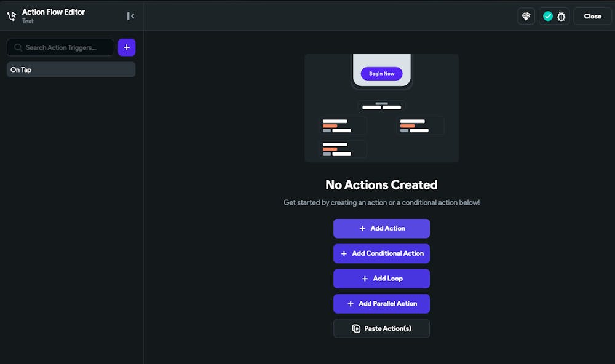
Task: Click the plus icon inside Add Action
Action: (361, 228)
